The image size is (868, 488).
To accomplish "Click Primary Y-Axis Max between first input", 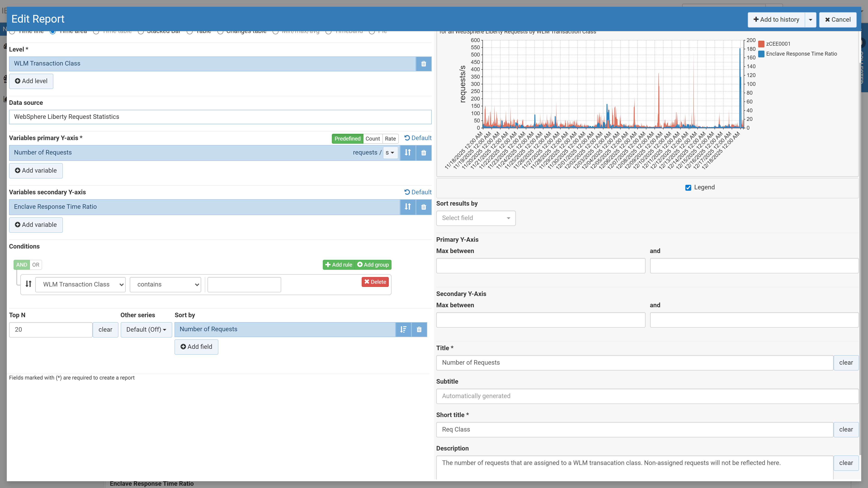I will [540, 266].
